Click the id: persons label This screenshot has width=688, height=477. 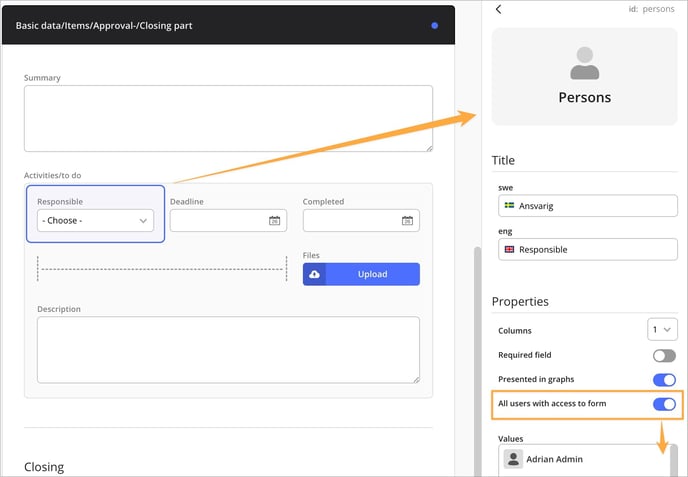[x=651, y=9]
